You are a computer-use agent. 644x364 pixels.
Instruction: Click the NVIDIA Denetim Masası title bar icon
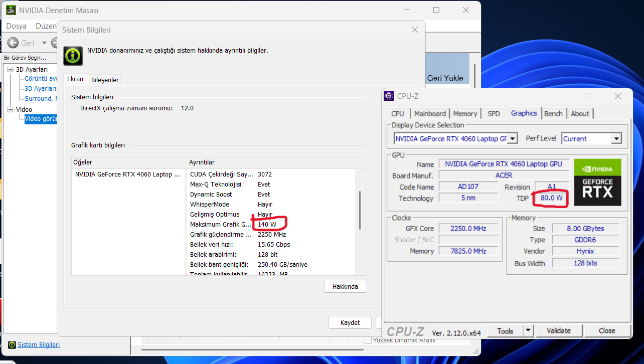click(x=11, y=10)
